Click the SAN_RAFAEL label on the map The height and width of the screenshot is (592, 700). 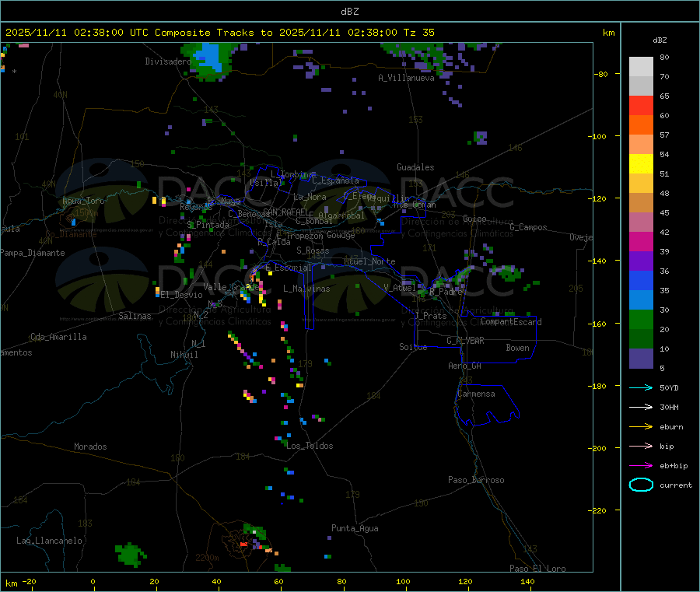(x=285, y=212)
